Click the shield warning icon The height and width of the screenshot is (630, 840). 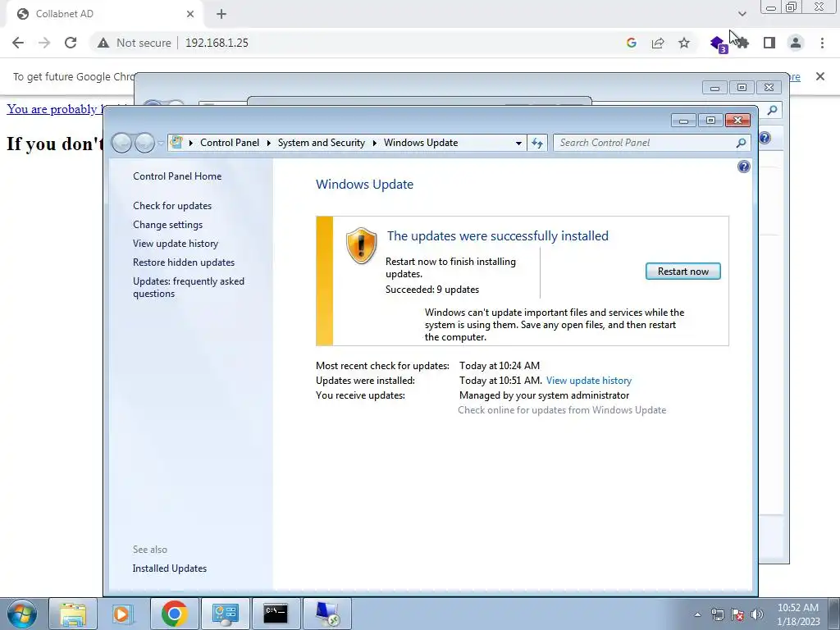click(361, 245)
